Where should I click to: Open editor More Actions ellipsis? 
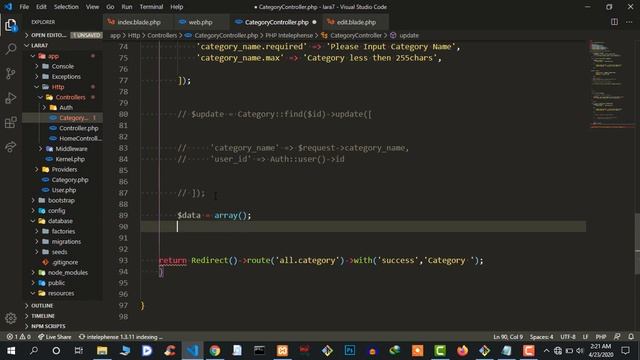(629, 22)
